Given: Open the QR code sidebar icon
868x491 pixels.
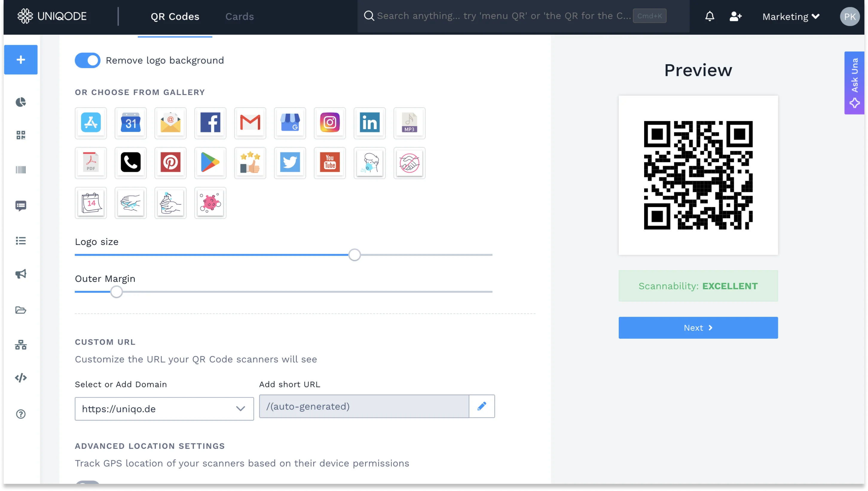Looking at the screenshot, I should [x=21, y=135].
